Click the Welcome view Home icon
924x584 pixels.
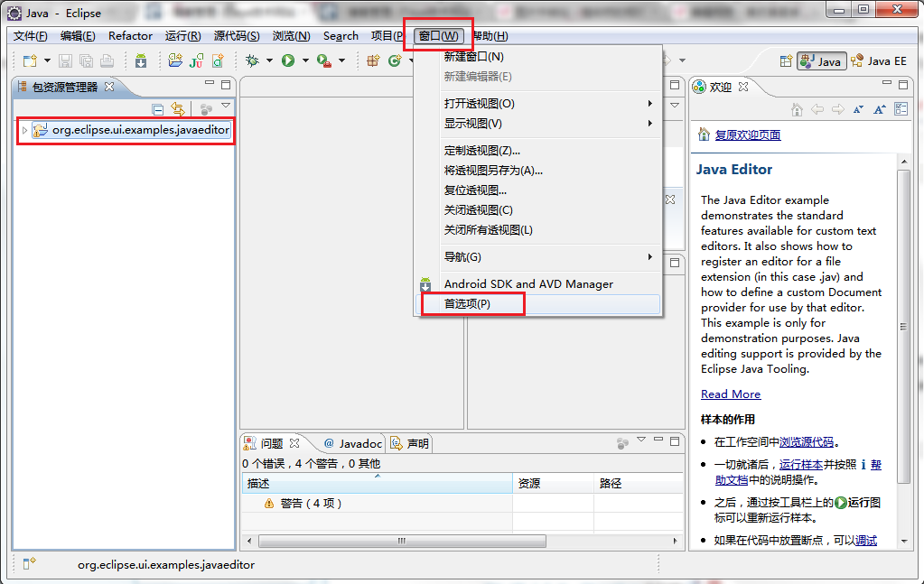[797, 109]
